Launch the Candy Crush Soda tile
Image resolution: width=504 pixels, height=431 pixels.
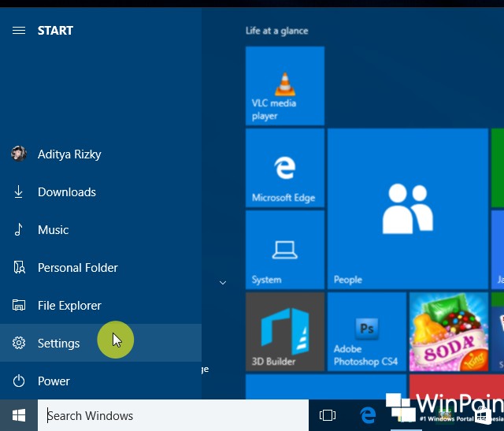tap(449, 332)
